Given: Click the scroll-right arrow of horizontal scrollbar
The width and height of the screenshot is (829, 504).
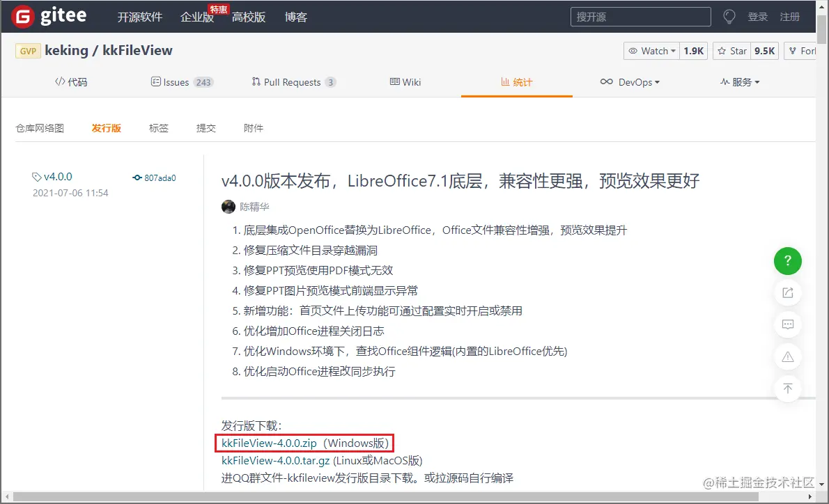Looking at the screenshot, I should coord(809,497).
